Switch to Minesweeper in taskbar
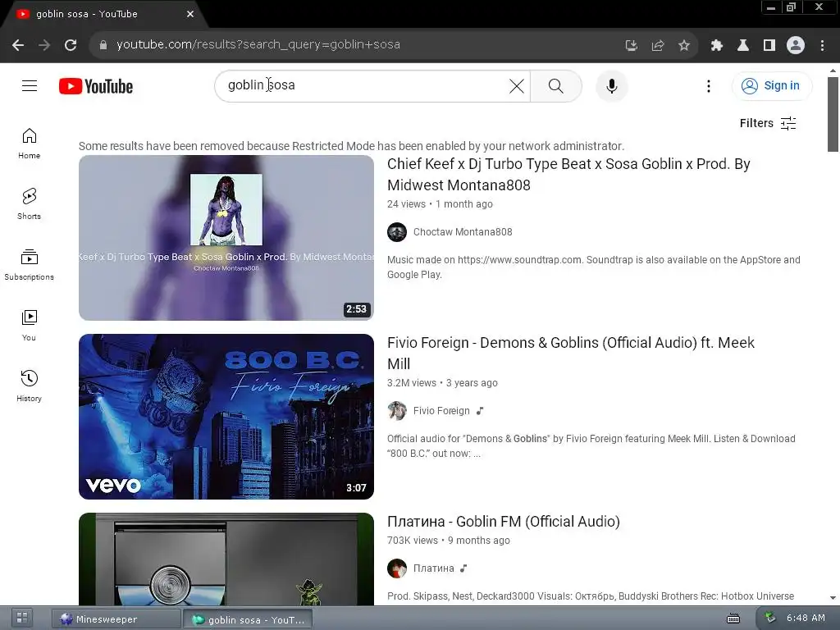The width and height of the screenshot is (840, 630). (116, 619)
